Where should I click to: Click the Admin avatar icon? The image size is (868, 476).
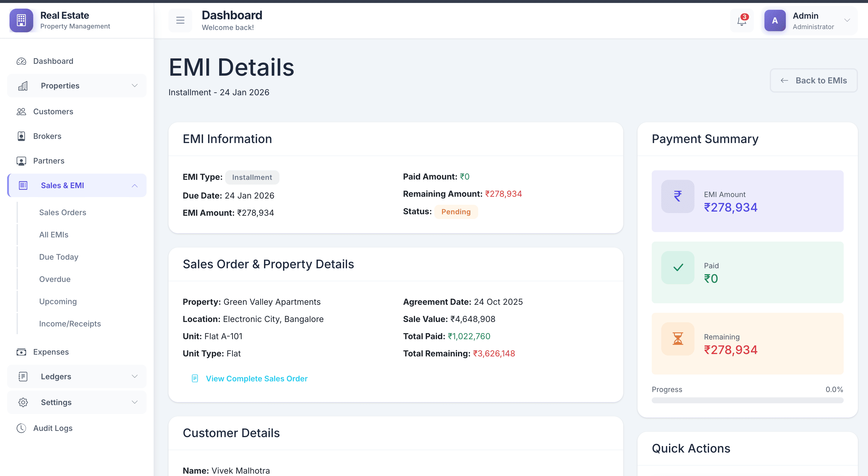(775, 20)
